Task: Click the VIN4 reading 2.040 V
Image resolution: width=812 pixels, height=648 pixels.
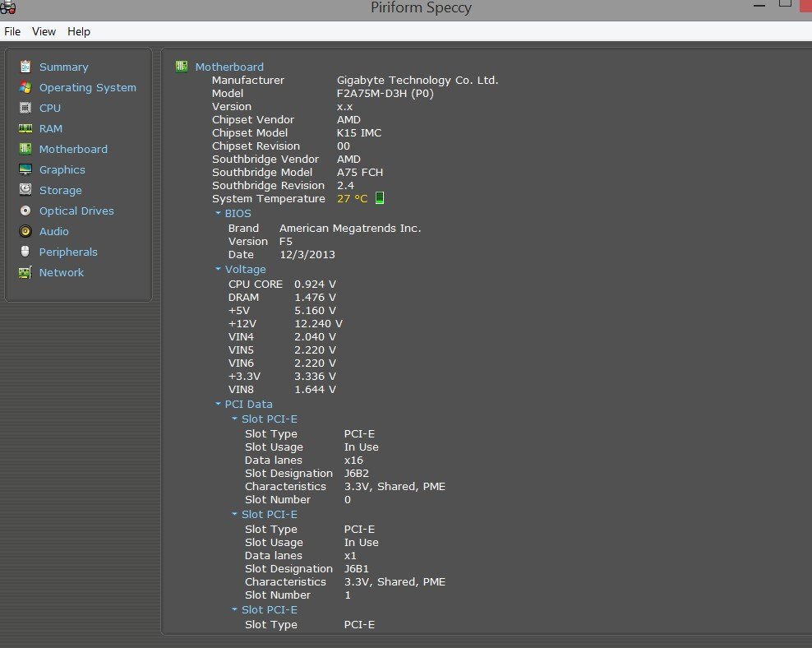Action: pos(315,336)
